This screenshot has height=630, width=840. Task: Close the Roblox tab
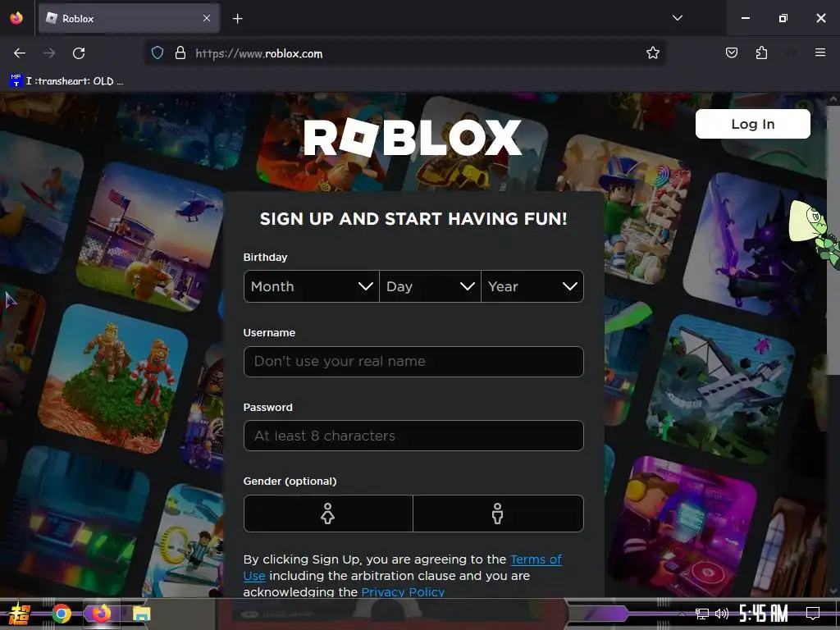pos(207,18)
